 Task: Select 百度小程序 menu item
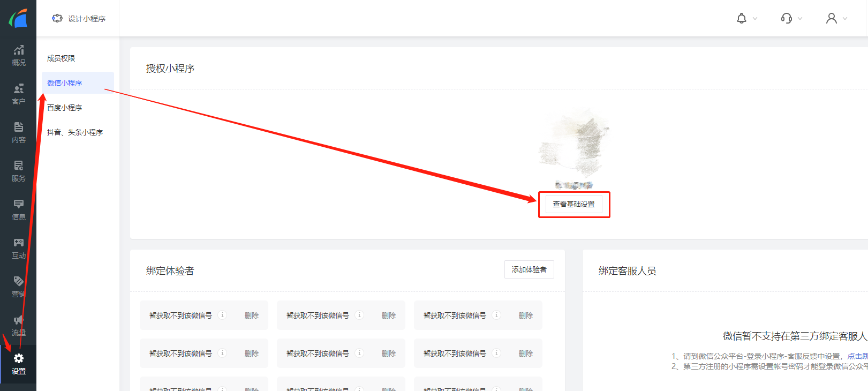pyautogui.click(x=64, y=108)
